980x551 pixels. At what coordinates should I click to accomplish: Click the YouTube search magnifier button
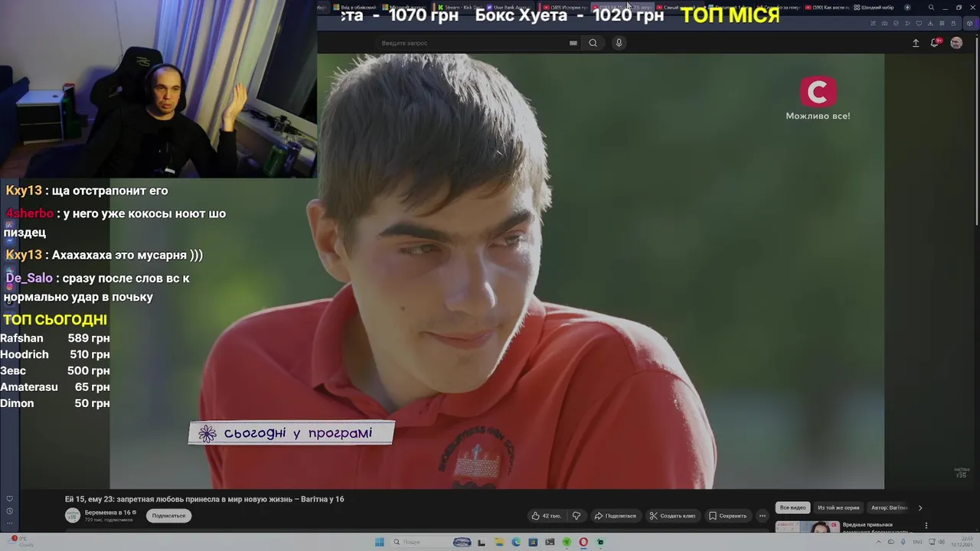tap(593, 43)
